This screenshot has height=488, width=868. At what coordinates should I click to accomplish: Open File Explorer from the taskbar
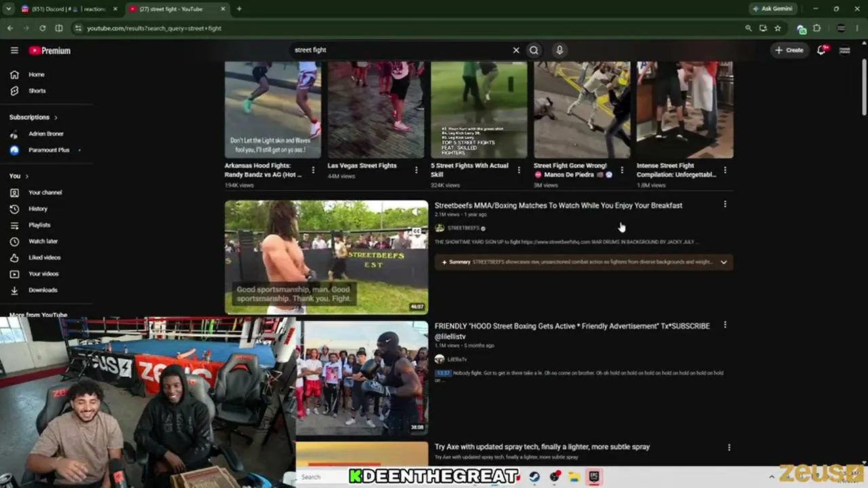574,477
